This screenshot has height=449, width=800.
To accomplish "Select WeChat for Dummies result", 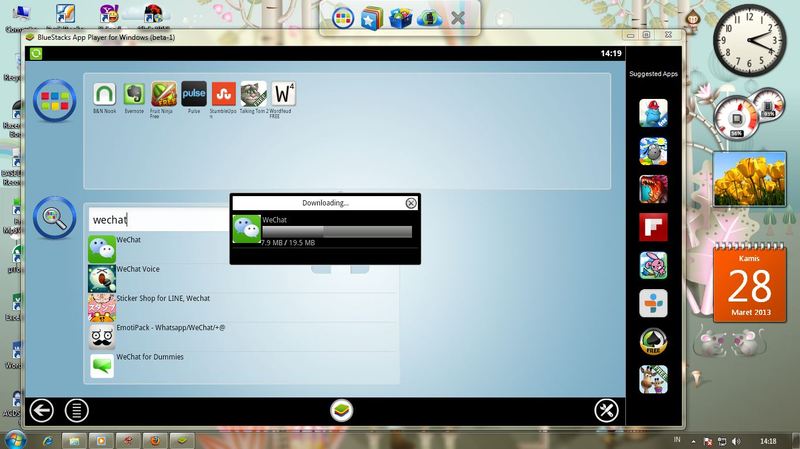I will point(243,366).
